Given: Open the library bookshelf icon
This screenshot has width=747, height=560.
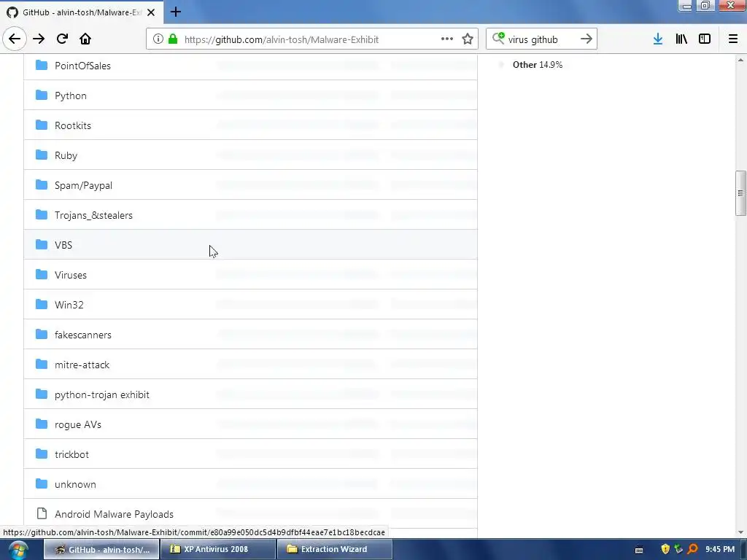Looking at the screenshot, I should coord(681,39).
